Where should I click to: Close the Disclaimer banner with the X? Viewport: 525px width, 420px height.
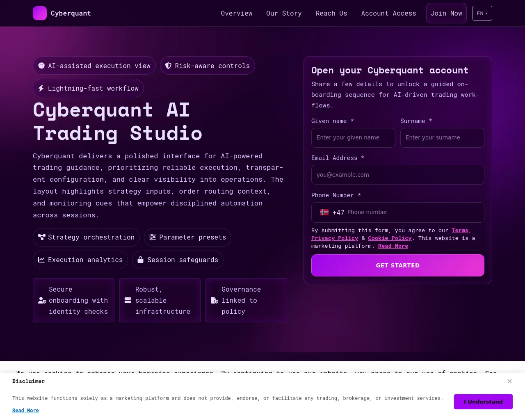pyautogui.click(x=509, y=381)
